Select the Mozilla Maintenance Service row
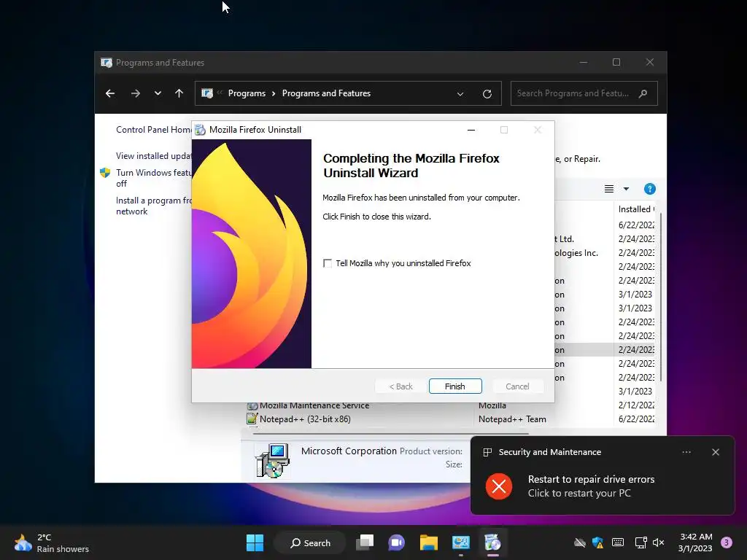747x560 pixels. (450, 405)
